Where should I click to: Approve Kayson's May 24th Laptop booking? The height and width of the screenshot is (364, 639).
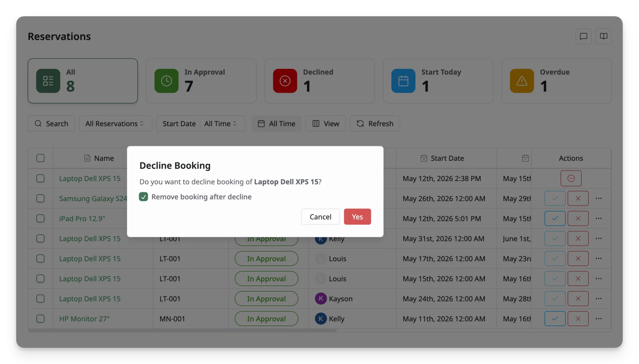(555, 298)
